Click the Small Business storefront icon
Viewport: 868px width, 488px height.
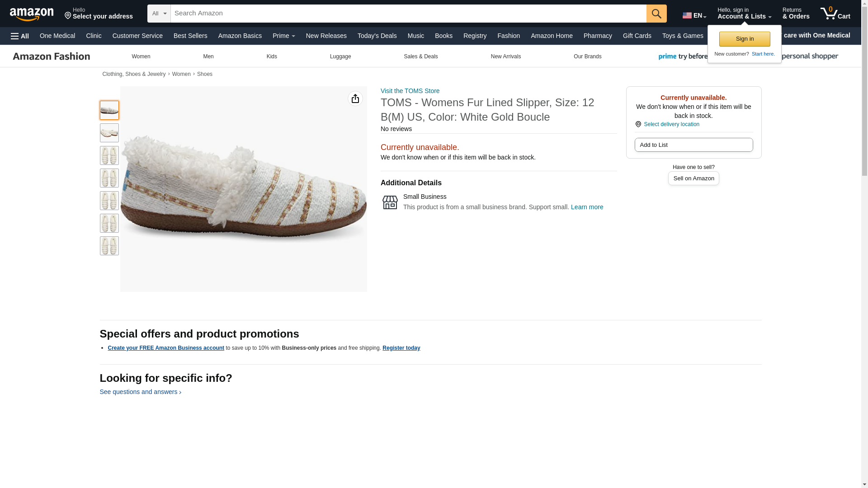[x=390, y=202]
